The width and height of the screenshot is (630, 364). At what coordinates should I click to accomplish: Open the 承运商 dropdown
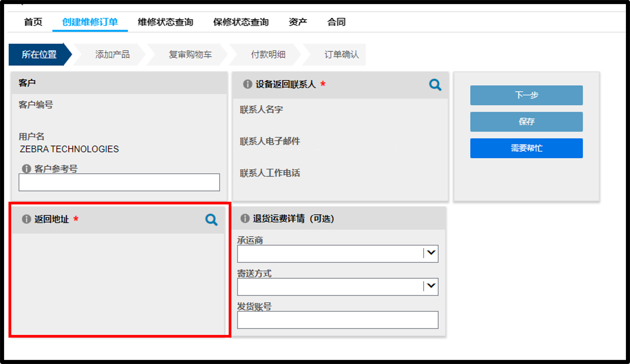pyautogui.click(x=338, y=254)
